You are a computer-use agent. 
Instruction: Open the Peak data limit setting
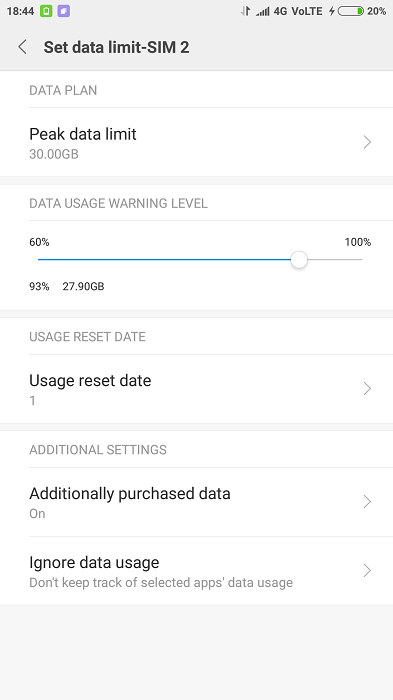196,142
